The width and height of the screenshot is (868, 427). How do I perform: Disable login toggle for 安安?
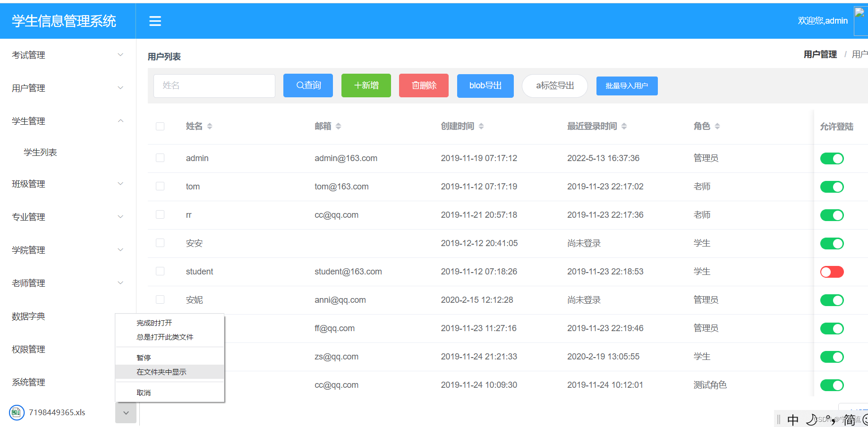(x=832, y=243)
